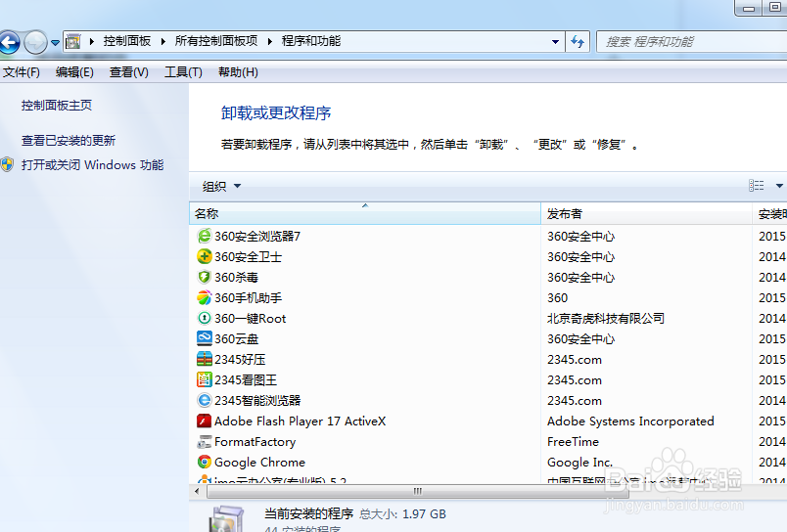The height and width of the screenshot is (532, 787).
Task: Open the 编辑(E) menu
Action: pos(74,72)
